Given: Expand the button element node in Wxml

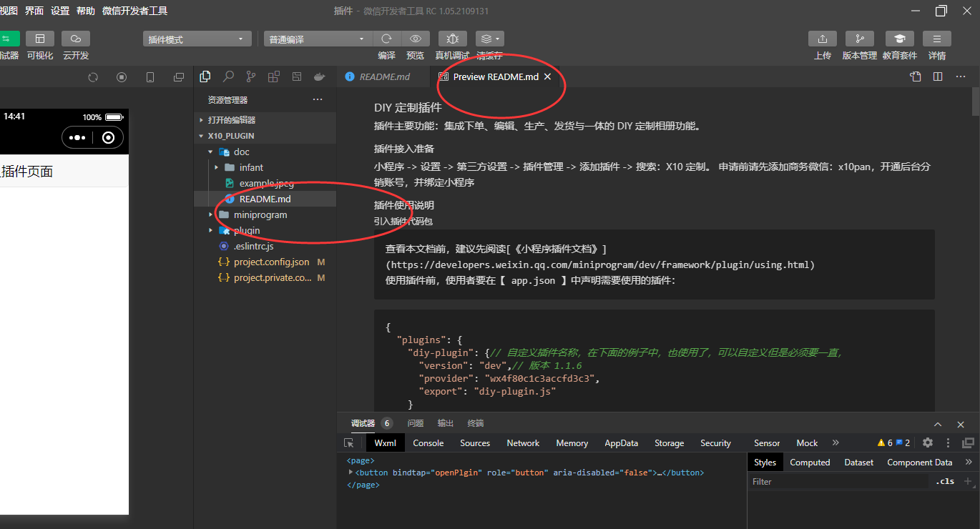Looking at the screenshot, I should click(x=351, y=473).
